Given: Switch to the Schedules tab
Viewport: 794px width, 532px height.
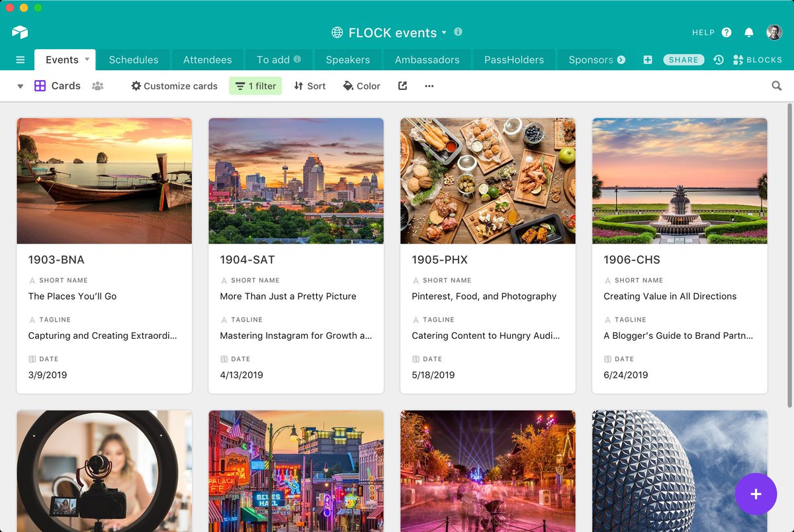Looking at the screenshot, I should [x=134, y=60].
